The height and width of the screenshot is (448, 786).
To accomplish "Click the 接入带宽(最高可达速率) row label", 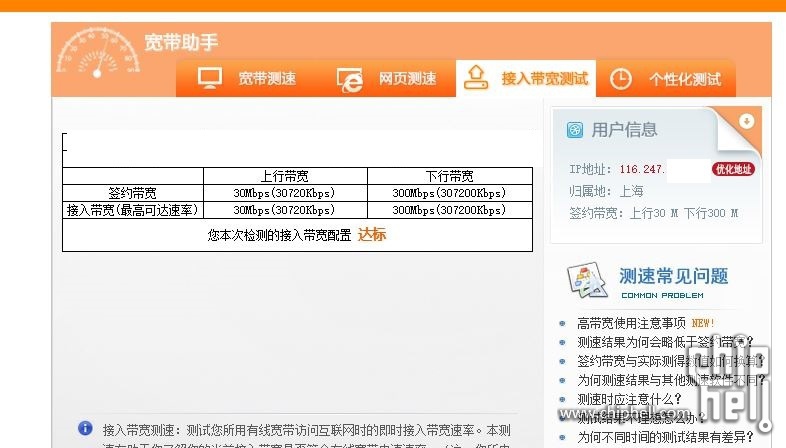I will pyautogui.click(x=133, y=210).
